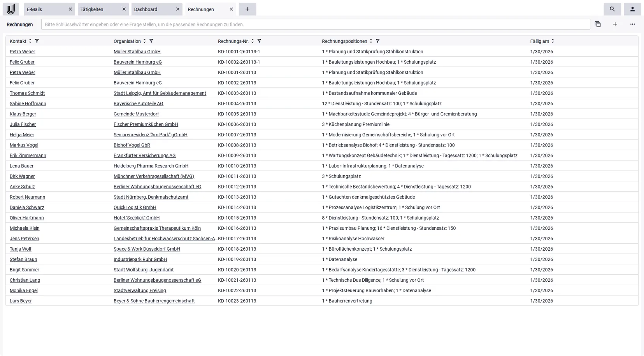The image size is (644, 356).
Task: Click position text "1 * Risikoanalyse Hochwasser"
Action: pyautogui.click(x=353, y=239)
